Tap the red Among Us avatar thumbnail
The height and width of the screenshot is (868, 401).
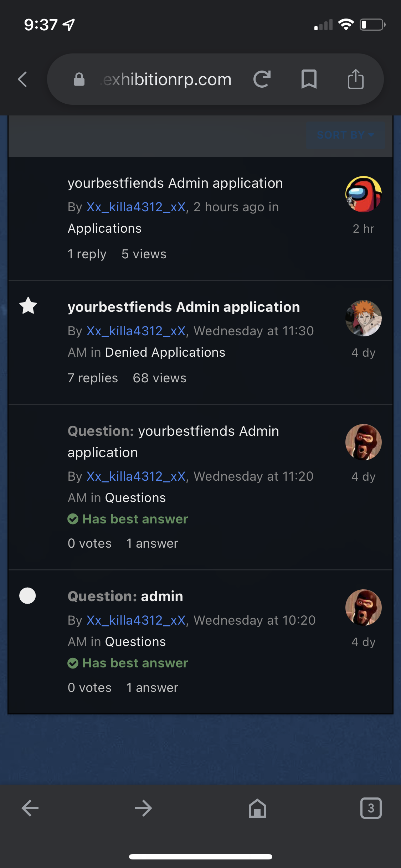point(364,194)
